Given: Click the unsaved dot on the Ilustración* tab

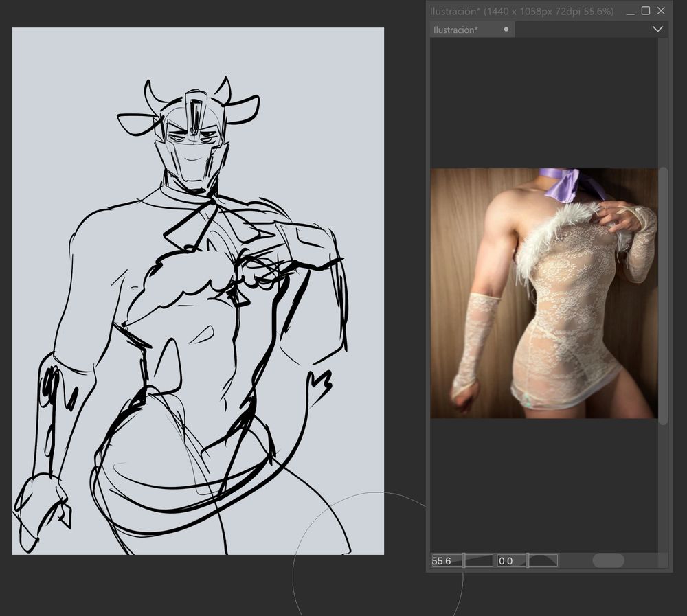Looking at the screenshot, I should tap(506, 30).
